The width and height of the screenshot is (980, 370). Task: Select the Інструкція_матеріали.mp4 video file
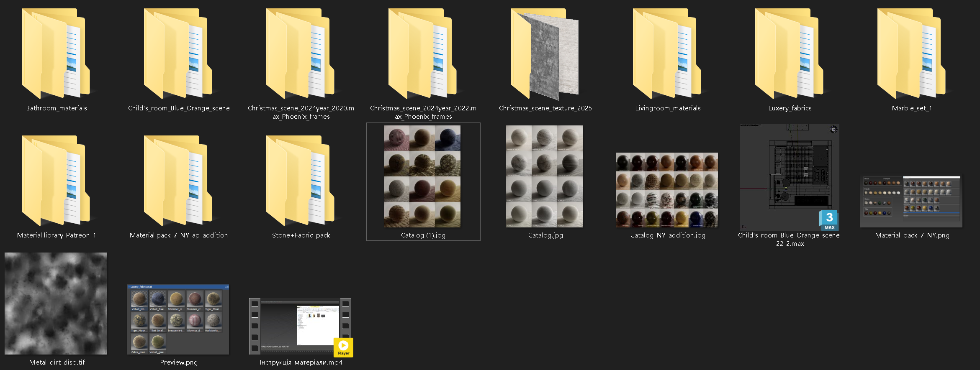(300, 327)
